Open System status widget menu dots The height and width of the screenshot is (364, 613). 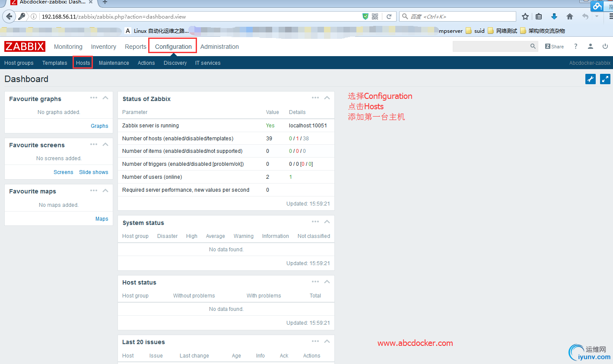(315, 222)
